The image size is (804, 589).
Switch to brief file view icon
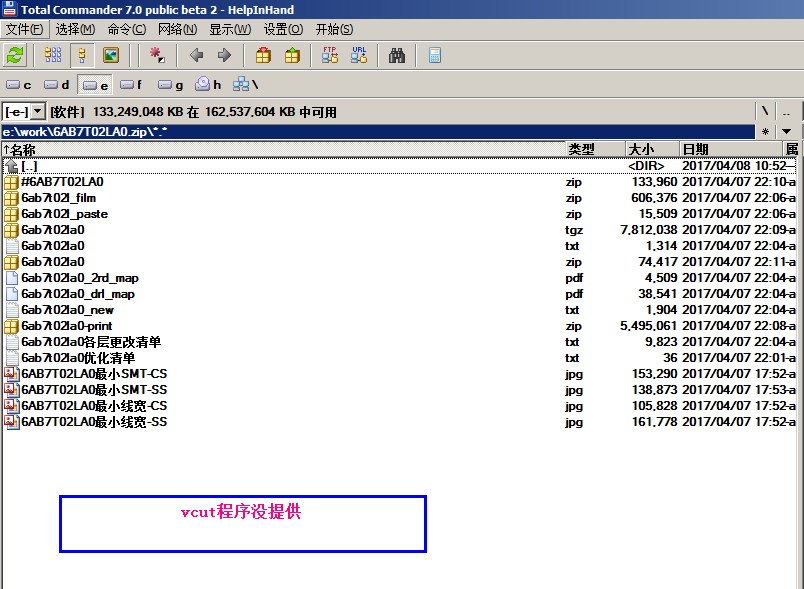pos(52,55)
